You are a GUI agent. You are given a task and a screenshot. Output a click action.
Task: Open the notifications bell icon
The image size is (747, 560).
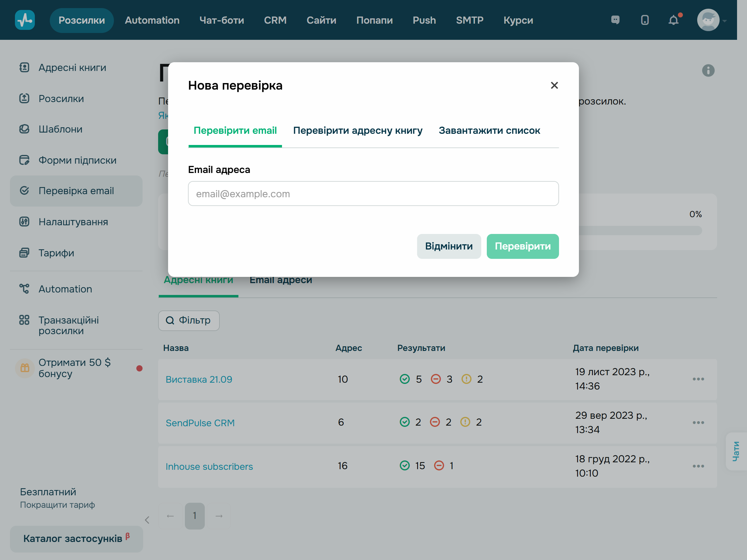coord(673,20)
